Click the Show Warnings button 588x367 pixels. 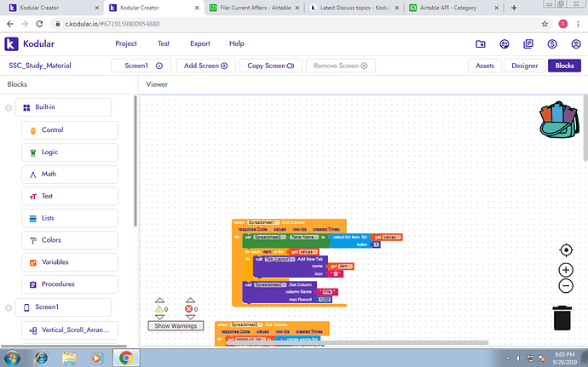[x=176, y=326]
